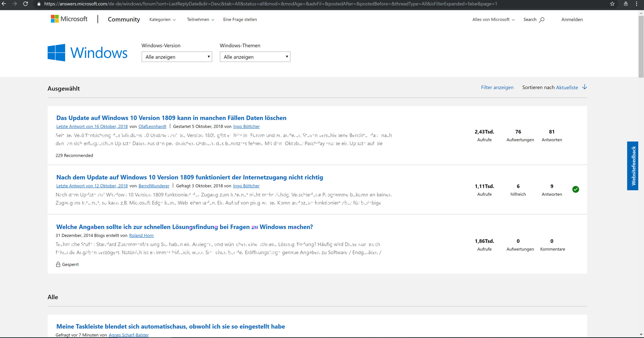Click the 1,86Tsd. Aufrufe count
The width and height of the screenshot is (644, 338).
484,245
